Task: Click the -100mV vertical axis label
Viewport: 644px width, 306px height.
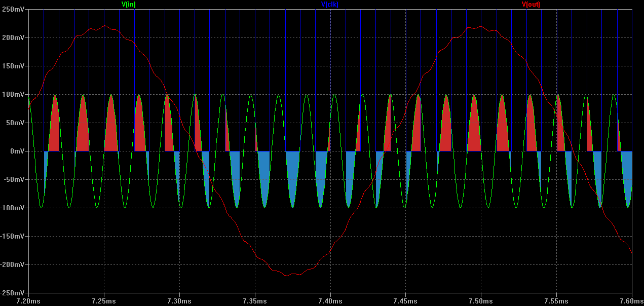Action: [13, 208]
